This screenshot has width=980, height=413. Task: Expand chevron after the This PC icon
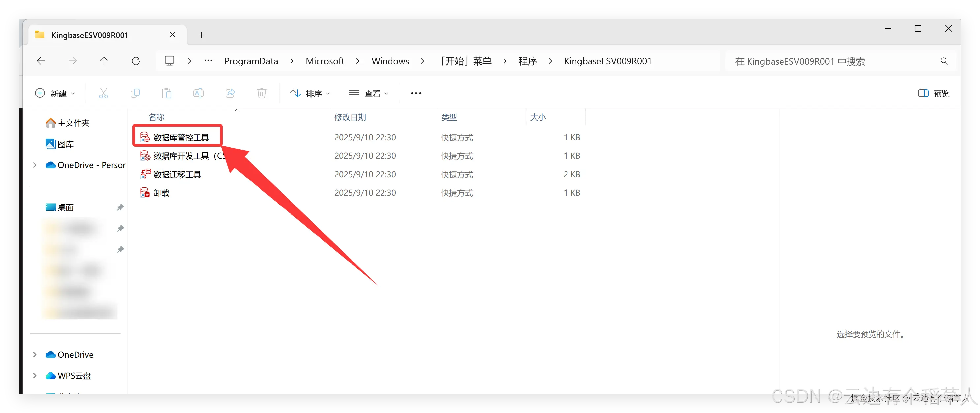tap(189, 61)
